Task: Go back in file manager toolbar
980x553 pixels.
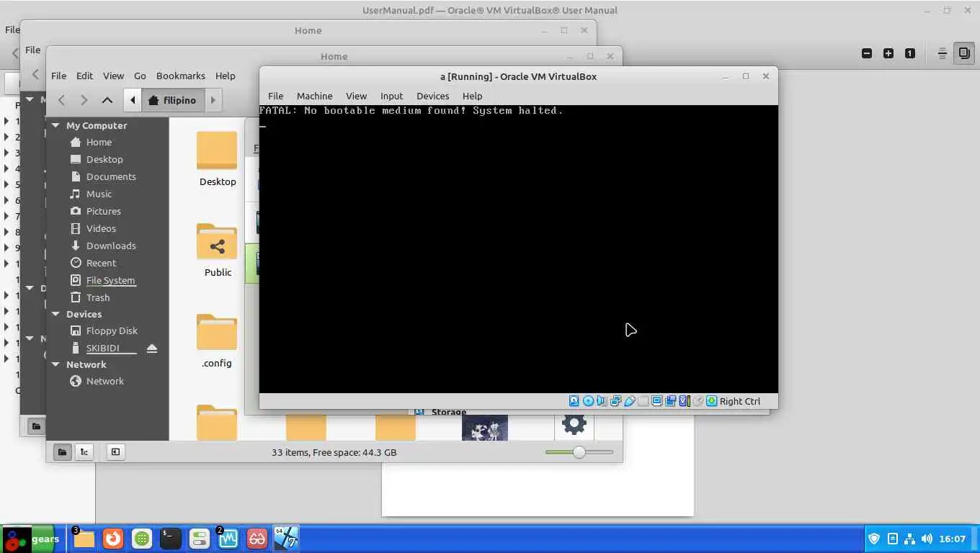Action: coord(62,100)
